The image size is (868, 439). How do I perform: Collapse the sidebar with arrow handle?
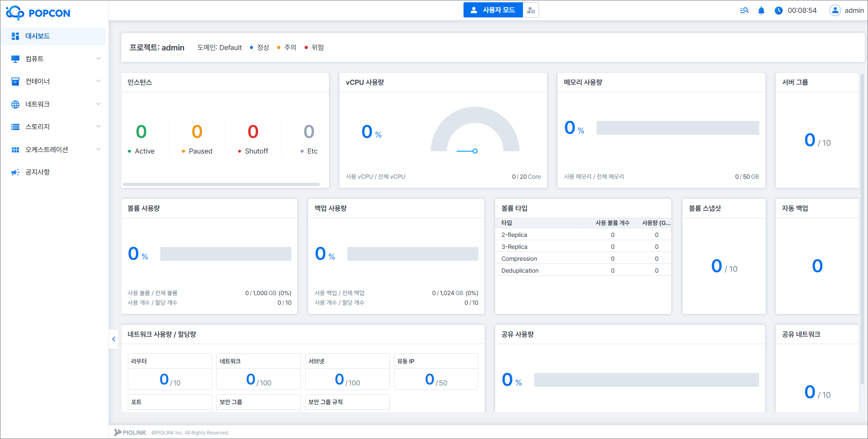point(114,339)
